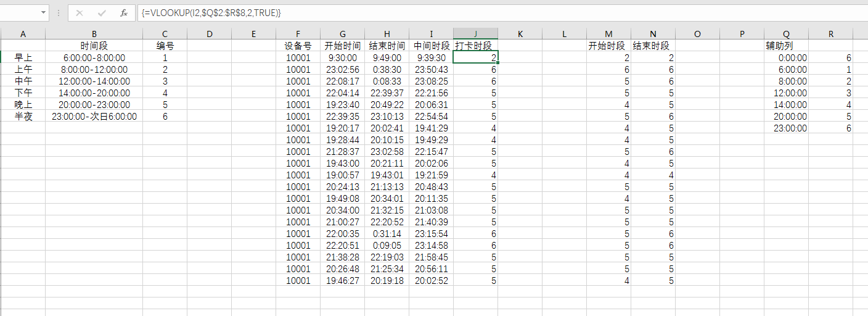Confirm the formula with the checkmark icon
The height and width of the screenshot is (316, 868).
coord(102,12)
